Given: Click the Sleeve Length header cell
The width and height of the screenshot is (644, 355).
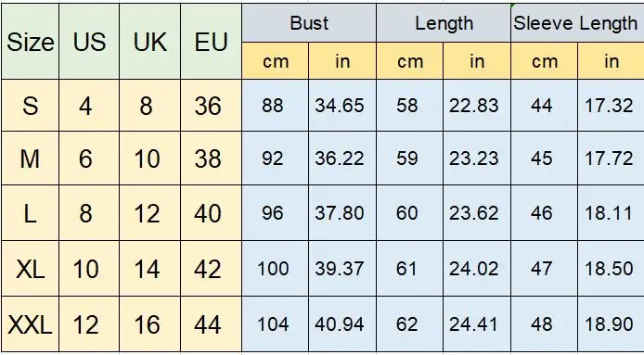Looking at the screenshot, I should 577,23.
